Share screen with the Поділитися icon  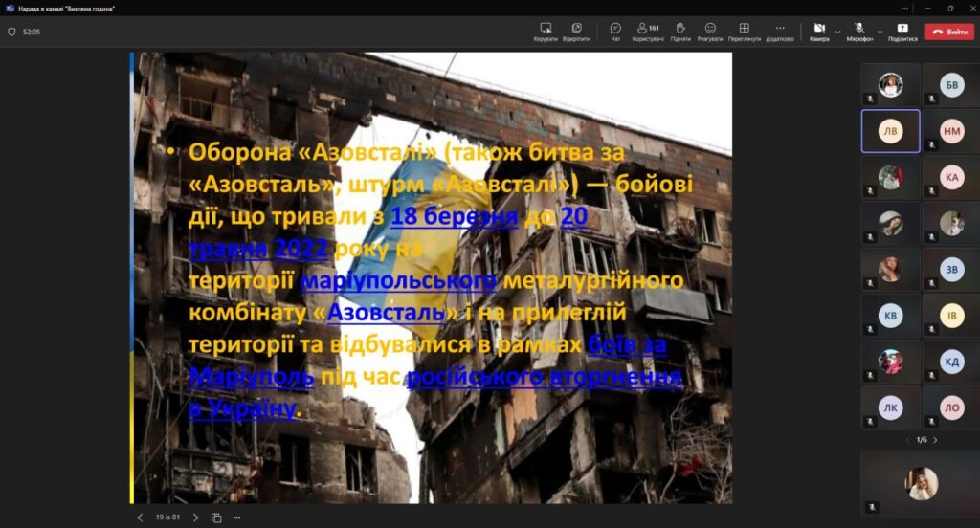(x=902, y=32)
